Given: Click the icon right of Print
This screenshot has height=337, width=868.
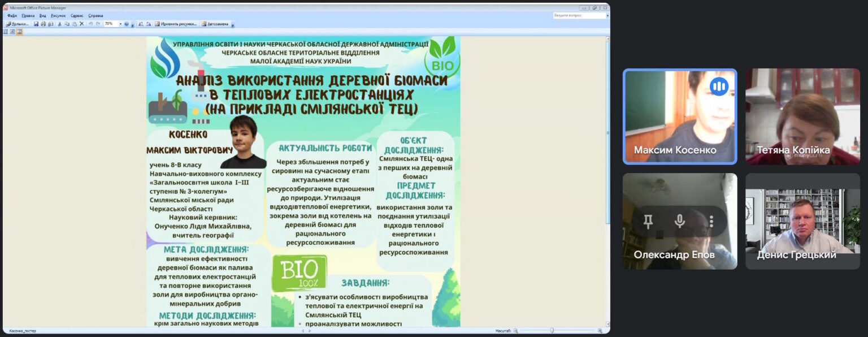Looking at the screenshot, I should [x=51, y=24].
